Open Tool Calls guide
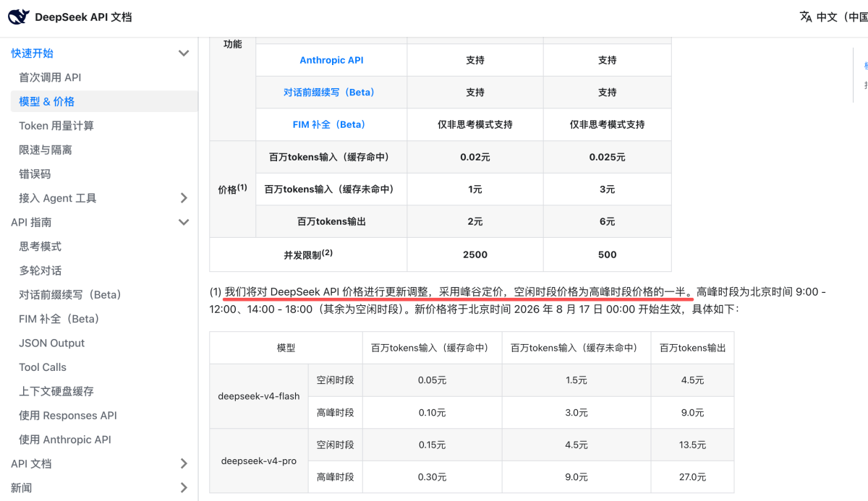This screenshot has height=501, width=868. [x=43, y=367]
